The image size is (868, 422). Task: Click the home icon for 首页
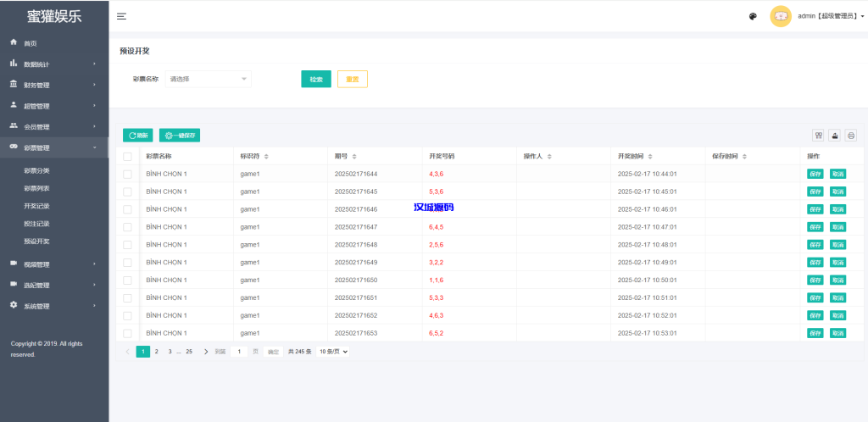[14, 42]
